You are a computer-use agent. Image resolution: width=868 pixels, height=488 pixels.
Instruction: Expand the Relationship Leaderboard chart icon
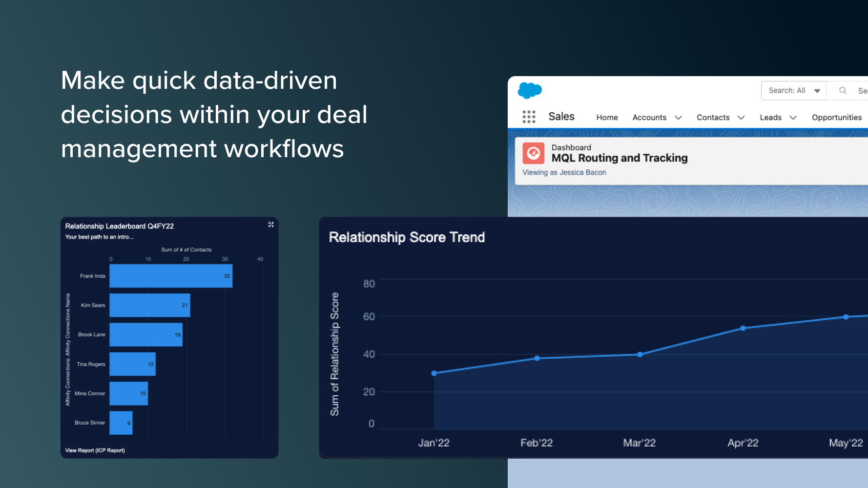click(x=271, y=224)
